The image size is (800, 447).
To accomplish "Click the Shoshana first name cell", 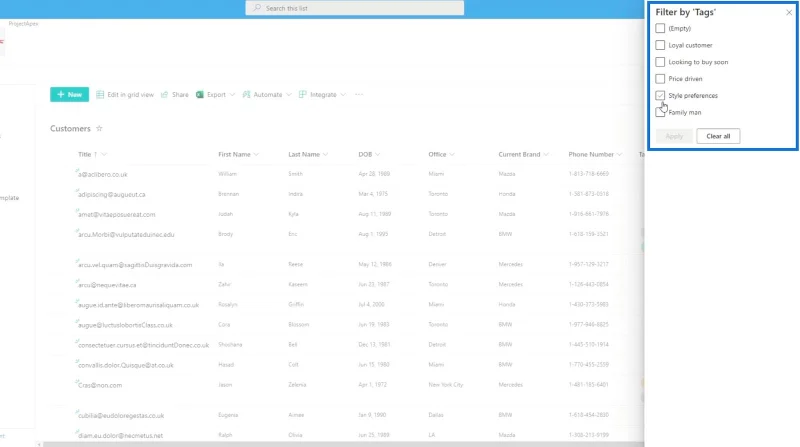I will pyautogui.click(x=230, y=344).
